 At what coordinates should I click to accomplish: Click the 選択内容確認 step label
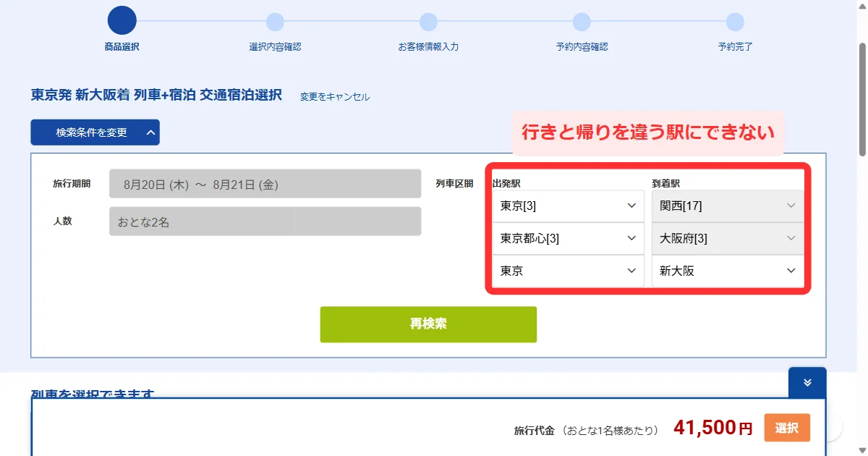point(275,47)
